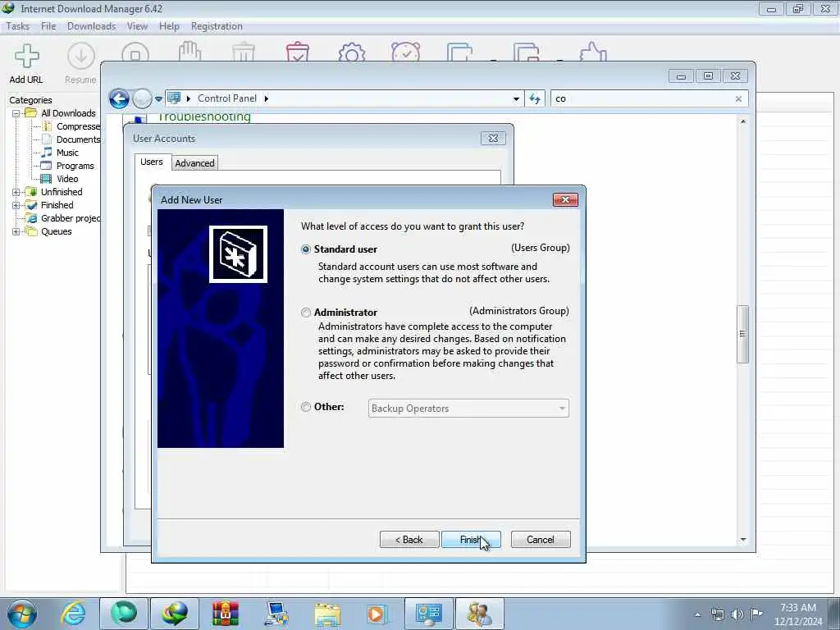Click the Finish button

tap(471, 540)
